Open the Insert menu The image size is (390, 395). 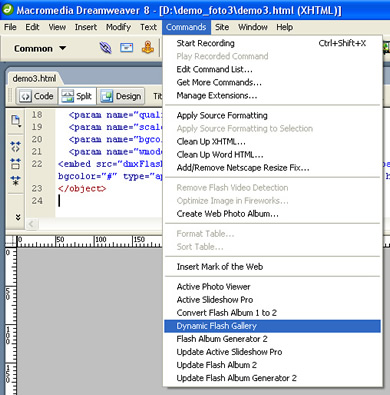coord(86,27)
